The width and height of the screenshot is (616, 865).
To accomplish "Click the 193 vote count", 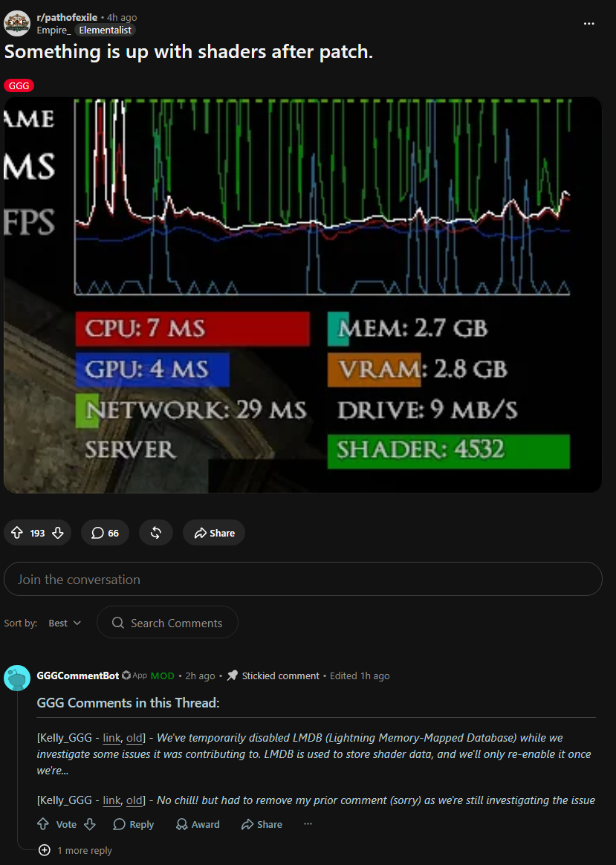I will [x=37, y=534].
